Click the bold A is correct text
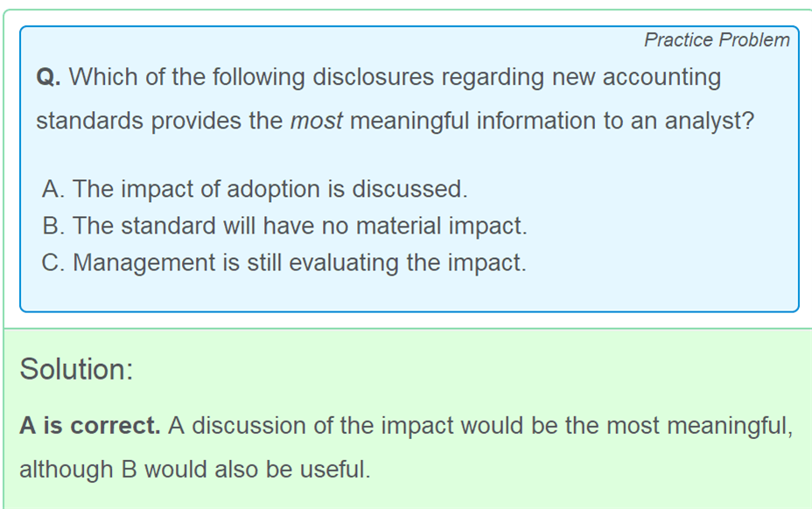Screen dimensions: 812x509 (90, 426)
